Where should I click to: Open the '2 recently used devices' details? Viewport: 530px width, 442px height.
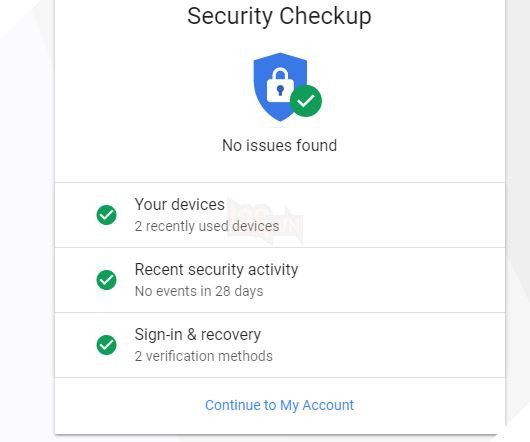click(x=207, y=226)
